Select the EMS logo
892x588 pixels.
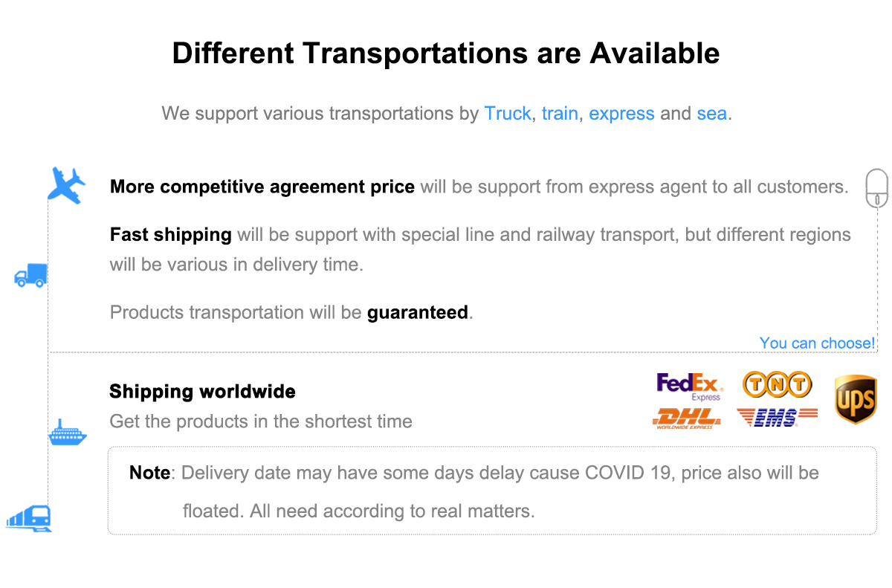coord(777,417)
